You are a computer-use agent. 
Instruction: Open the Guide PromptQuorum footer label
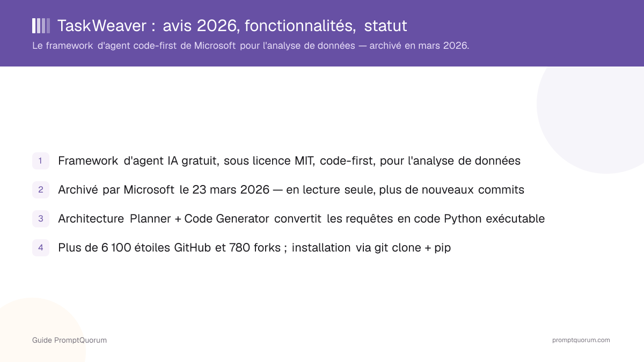[x=69, y=340]
